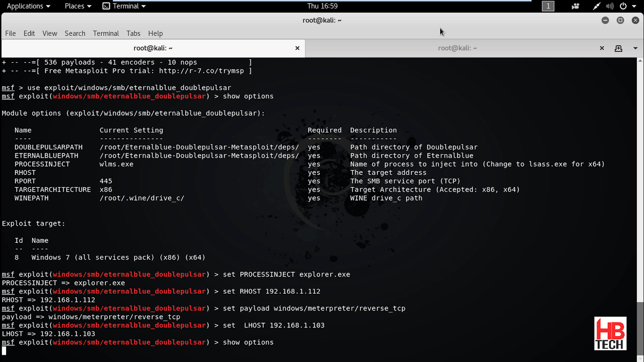644x362 pixels.
Task: Click the terminal scrollbar thumb
Action: point(640,328)
